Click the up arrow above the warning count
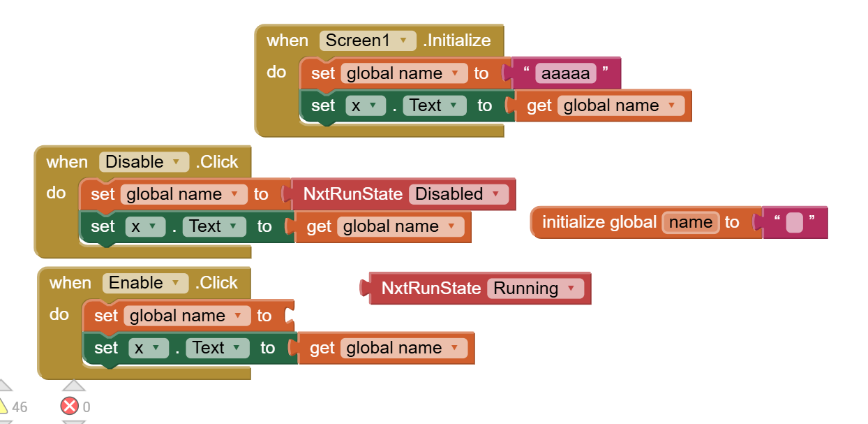This screenshot has height=424, width=868. [3, 386]
